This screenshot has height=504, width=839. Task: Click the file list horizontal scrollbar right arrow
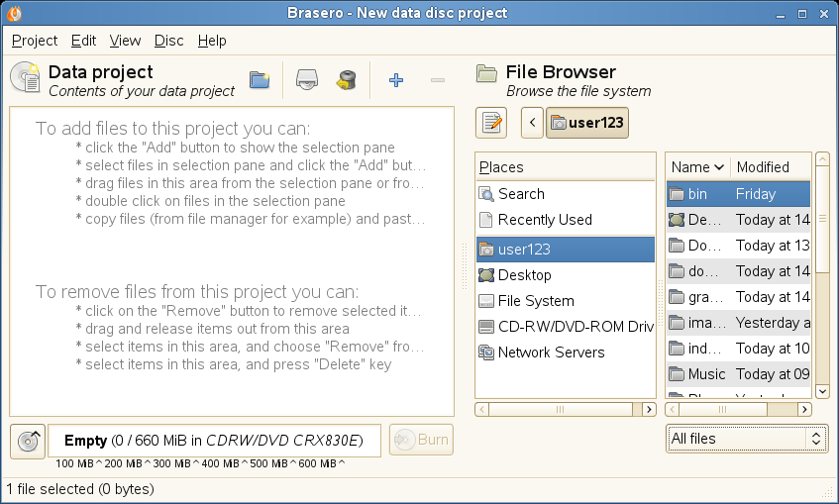point(804,409)
